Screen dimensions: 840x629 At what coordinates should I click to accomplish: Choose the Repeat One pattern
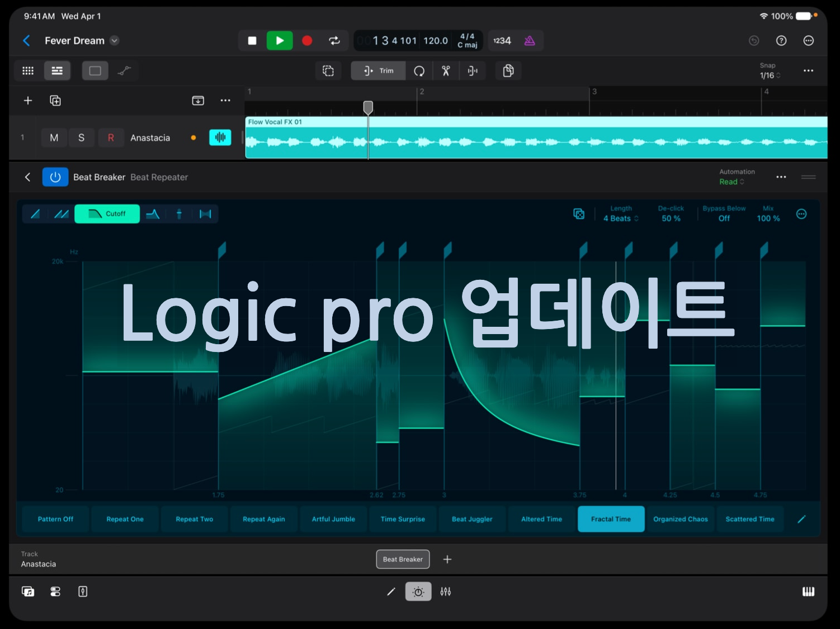[125, 519]
